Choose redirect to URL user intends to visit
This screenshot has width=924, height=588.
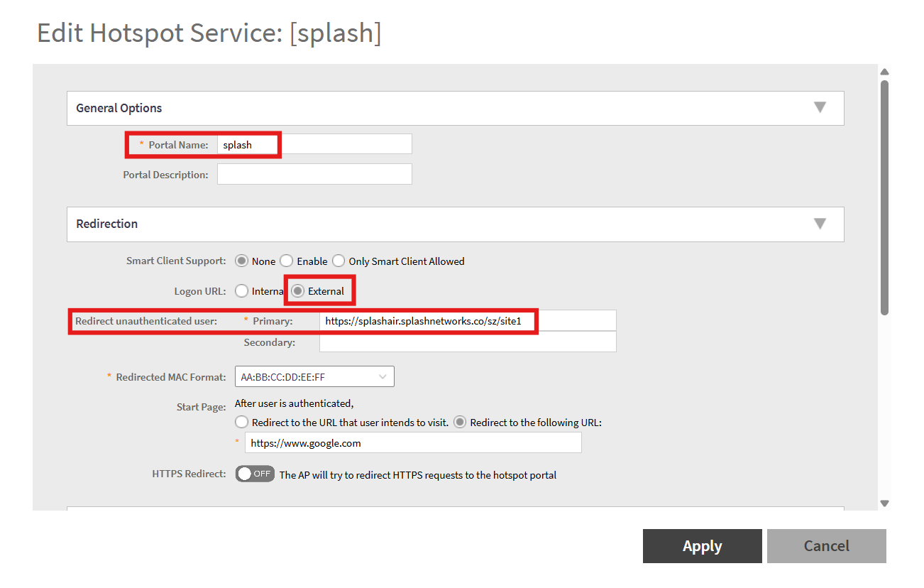[x=241, y=422]
